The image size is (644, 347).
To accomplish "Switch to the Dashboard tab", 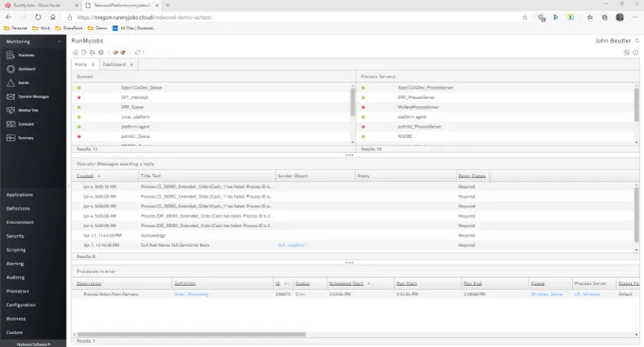I will coord(113,65).
